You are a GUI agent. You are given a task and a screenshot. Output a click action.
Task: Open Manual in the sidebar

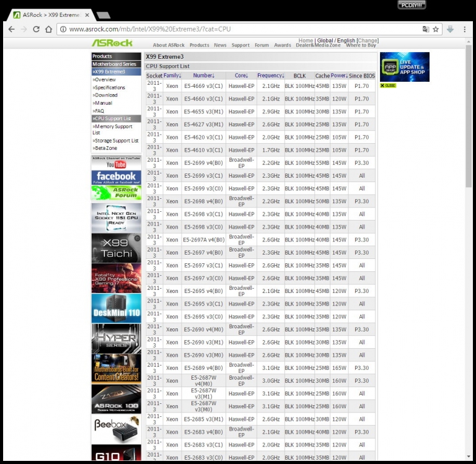pyautogui.click(x=104, y=103)
